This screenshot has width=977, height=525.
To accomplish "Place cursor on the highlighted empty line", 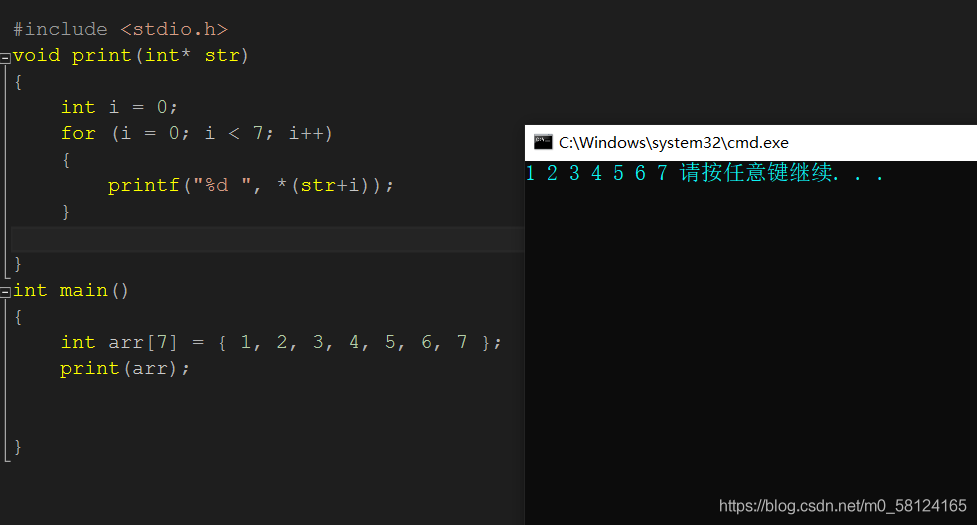I will tap(267, 239).
